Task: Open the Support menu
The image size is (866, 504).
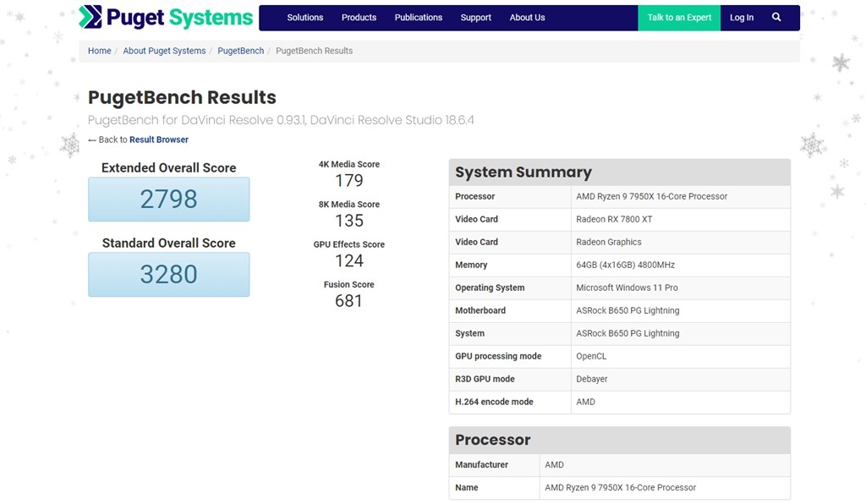Action: click(475, 18)
